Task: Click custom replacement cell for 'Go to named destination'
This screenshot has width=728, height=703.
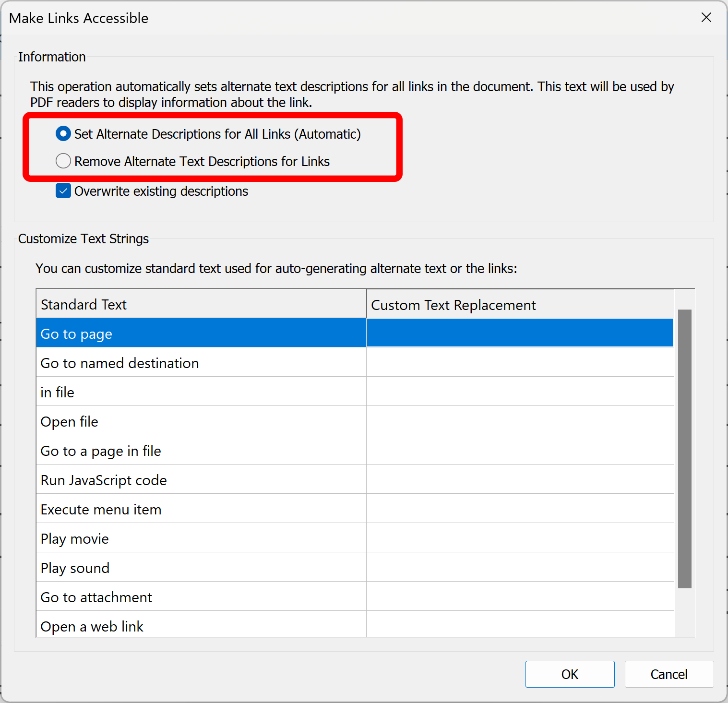Action: click(x=520, y=363)
